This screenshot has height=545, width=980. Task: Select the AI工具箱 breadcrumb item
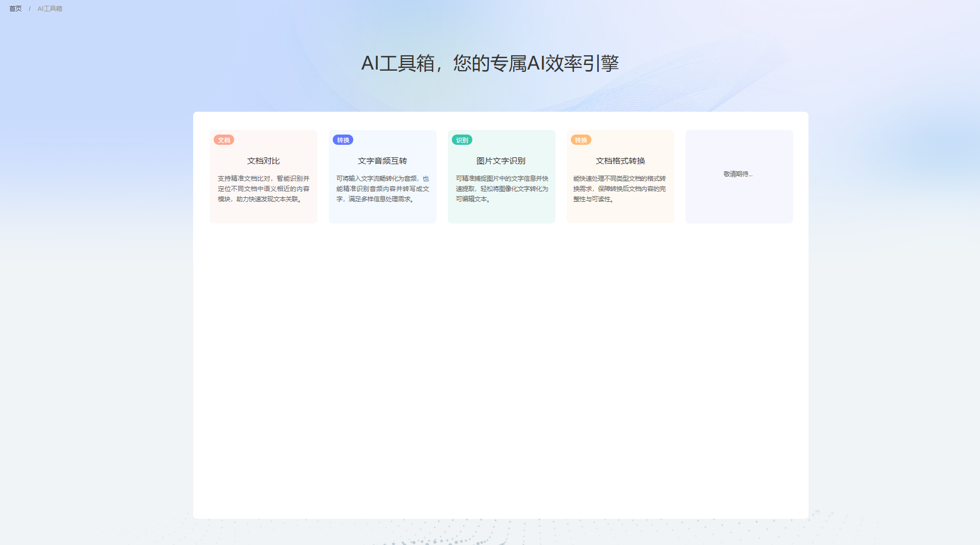pos(49,9)
